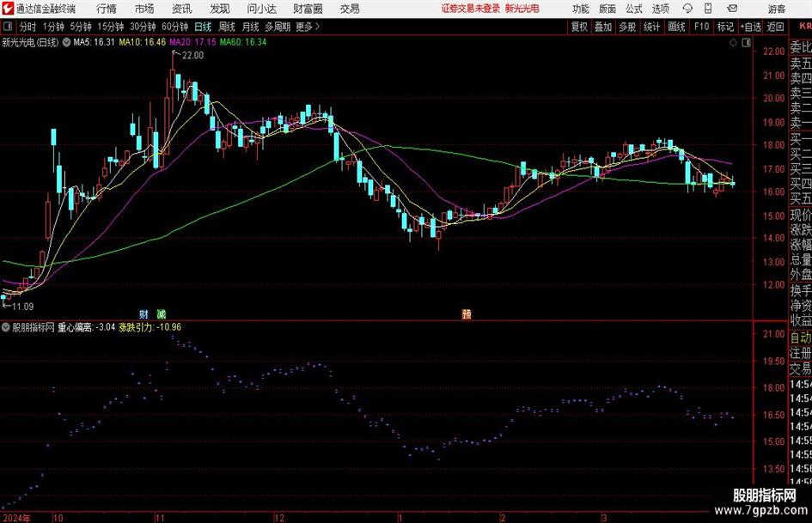
Task: Click the 财 marker icon on the chart
Action: (144, 313)
